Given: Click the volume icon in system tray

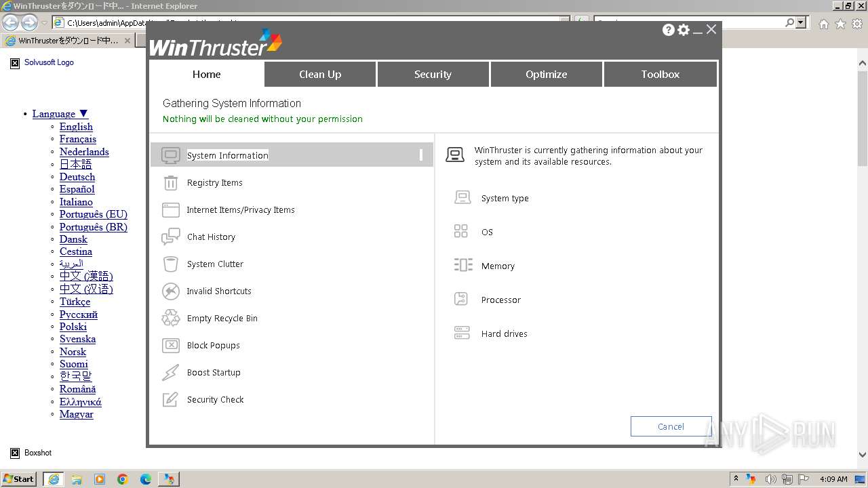Looking at the screenshot, I should (770, 479).
